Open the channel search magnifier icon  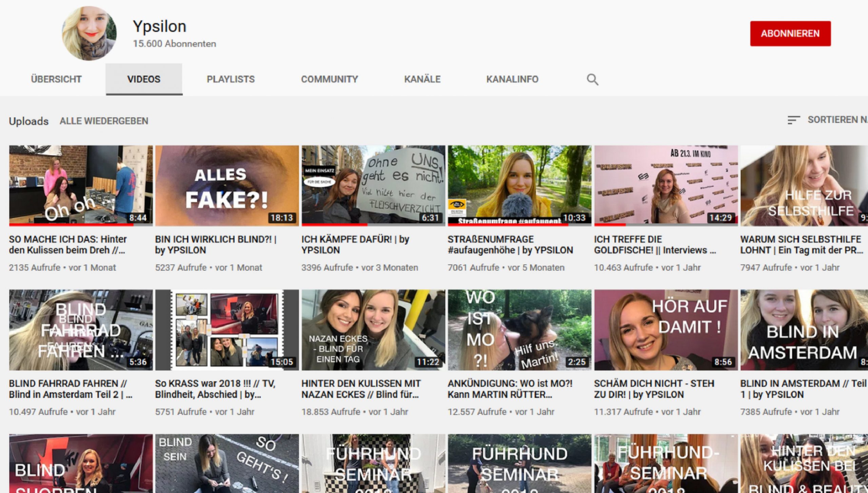click(x=592, y=79)
